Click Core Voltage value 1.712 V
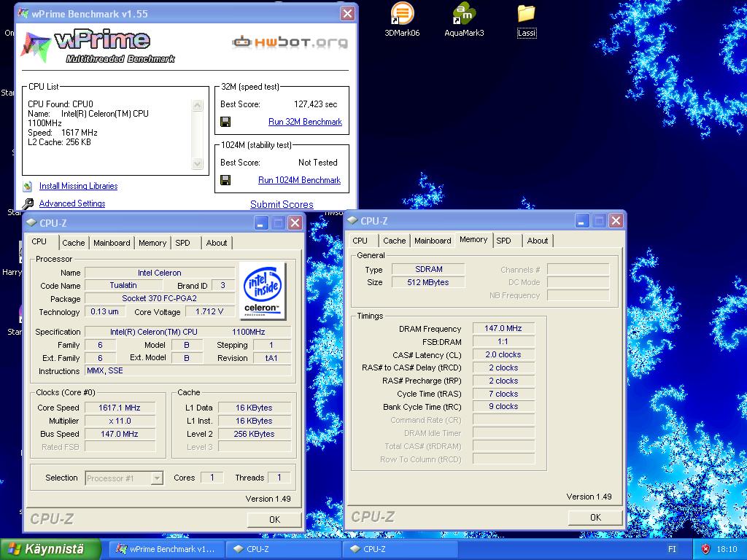This screenshot has width=747, height=560. click(209, 311)
